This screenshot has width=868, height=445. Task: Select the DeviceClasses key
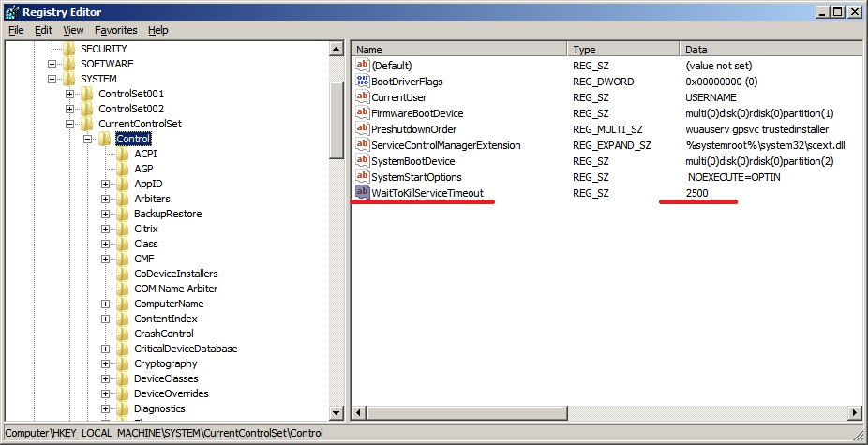tap(166, 378)
